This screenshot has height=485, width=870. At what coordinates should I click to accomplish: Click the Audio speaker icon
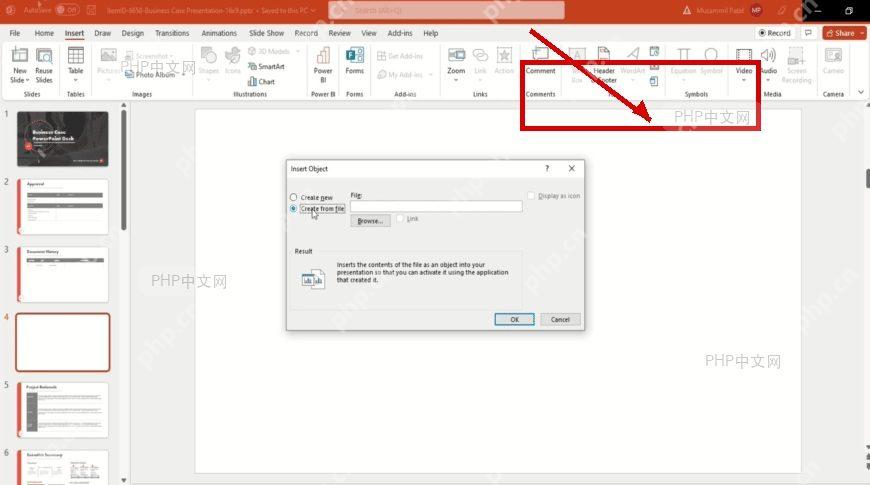point(768,54)
